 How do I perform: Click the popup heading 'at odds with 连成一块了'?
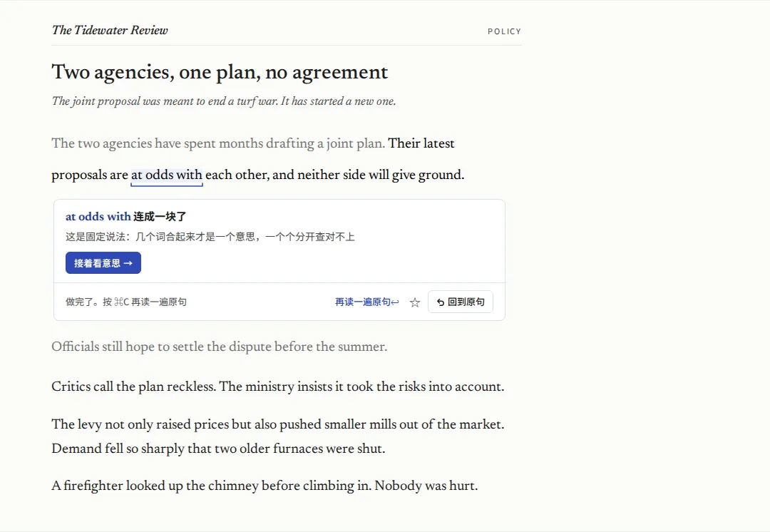(126, 217)
